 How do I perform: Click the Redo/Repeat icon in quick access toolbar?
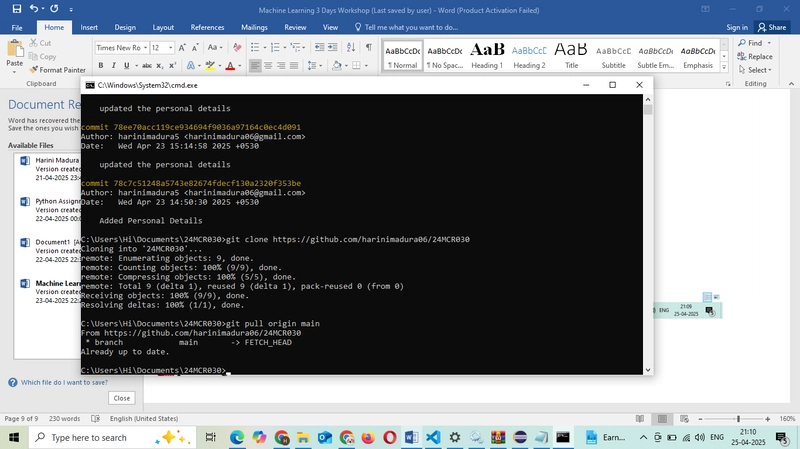(54, 9)
